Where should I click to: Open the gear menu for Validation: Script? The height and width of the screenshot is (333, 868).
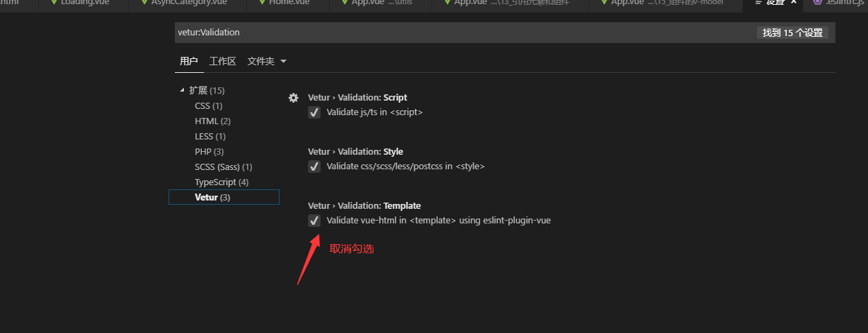(293, 98)
